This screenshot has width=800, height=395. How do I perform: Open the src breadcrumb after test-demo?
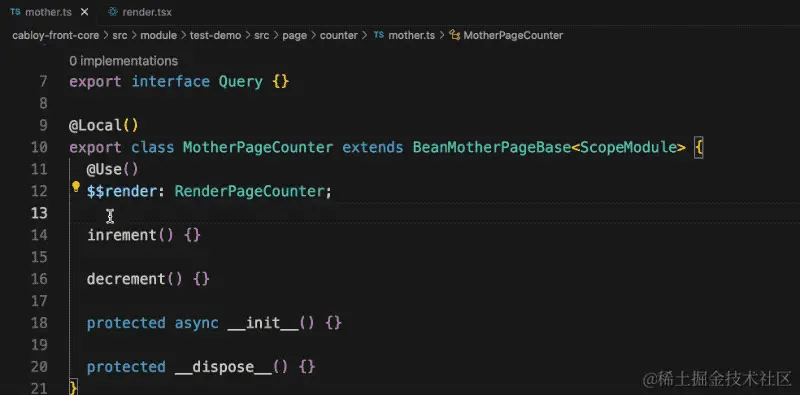tap(262, 35)
